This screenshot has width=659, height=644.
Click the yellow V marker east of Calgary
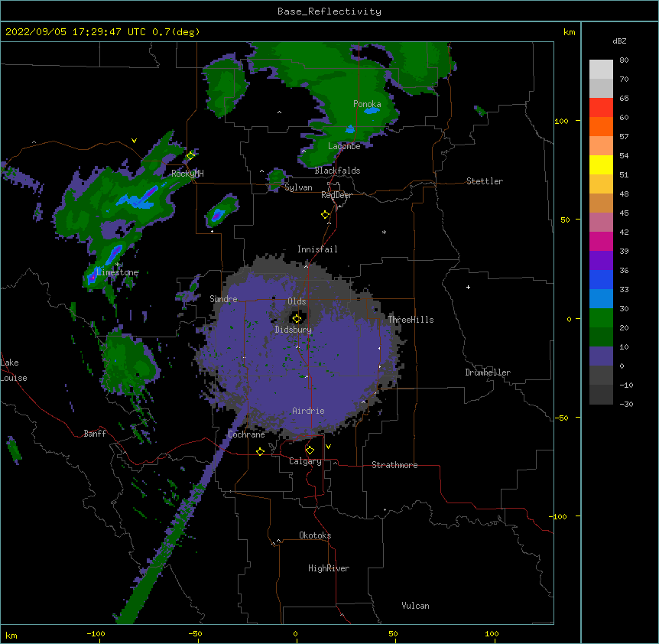coord(328,447)
